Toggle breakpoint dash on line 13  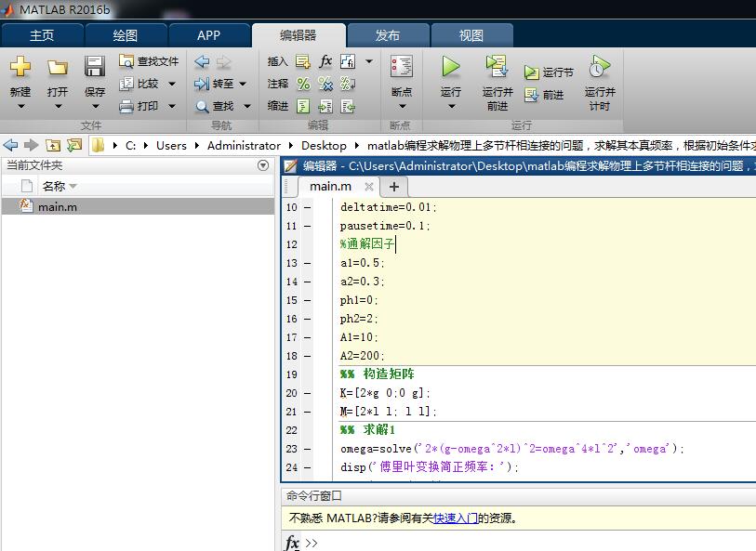pyautogui.click(x=307, y=264)
